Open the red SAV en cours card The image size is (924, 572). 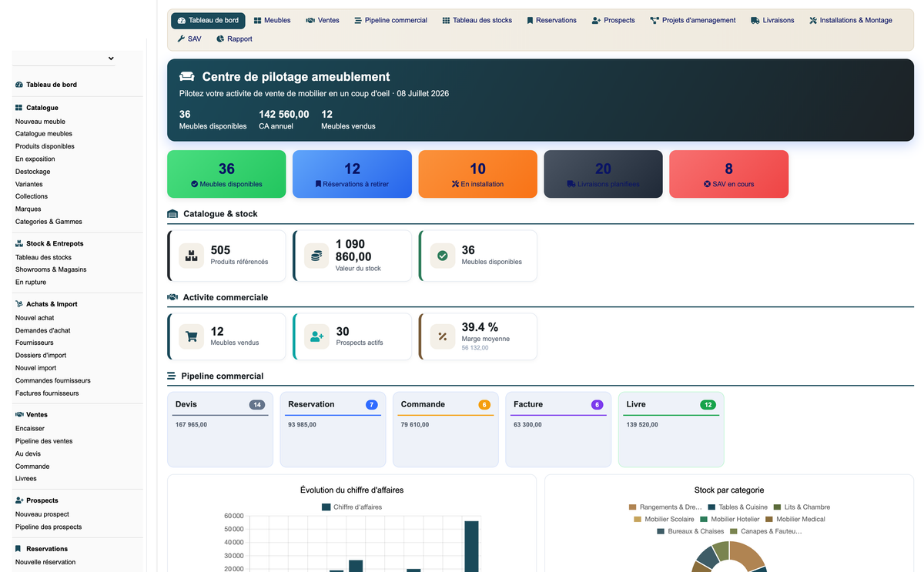(x=728, y=174)
